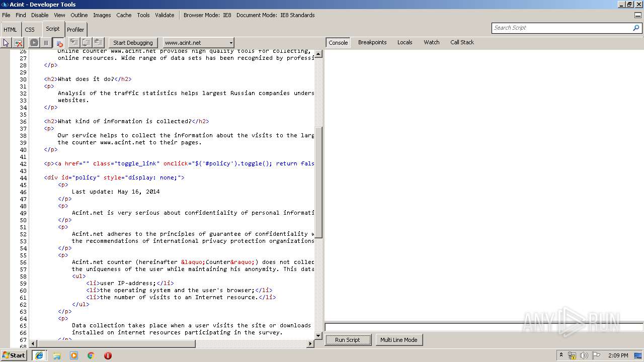Select the Script tab
The image size is (644, 362).
point(53,29)
